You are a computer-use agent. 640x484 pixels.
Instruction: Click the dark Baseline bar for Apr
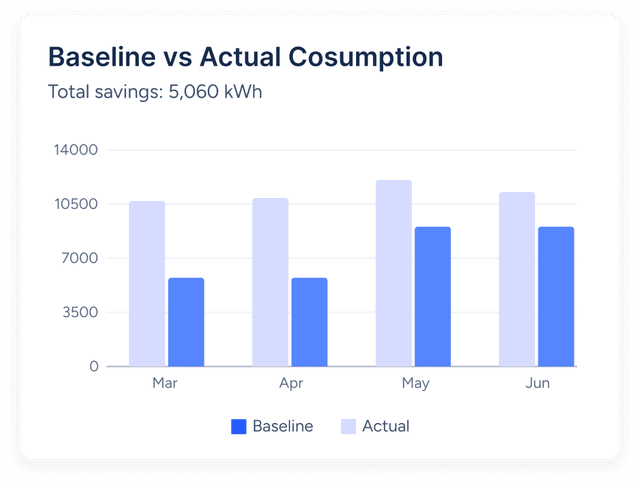309,322
